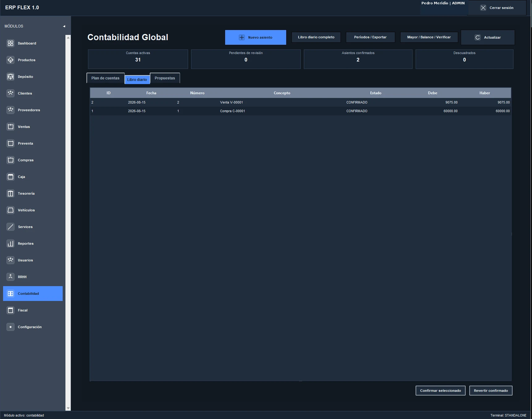Open the Compras module icon
This screenshot has height=419, width=532.
pyautogui.click(x=10, y=160)
